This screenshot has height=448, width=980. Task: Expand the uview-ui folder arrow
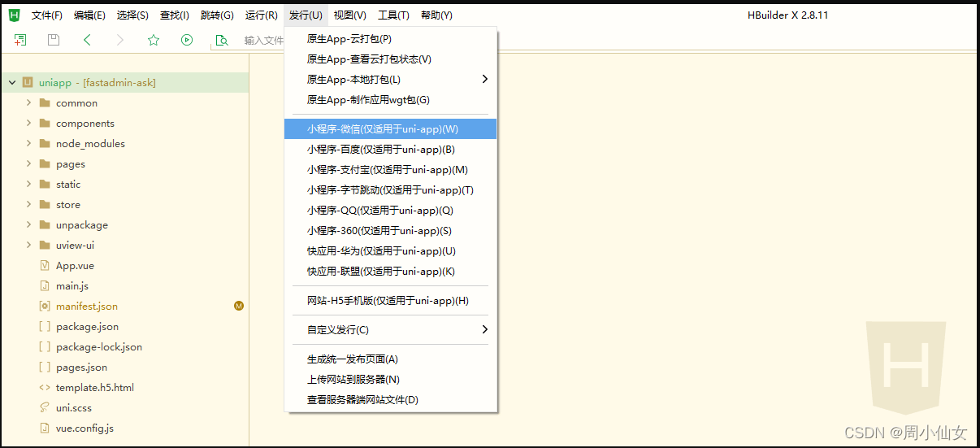(x=28, y=246)
